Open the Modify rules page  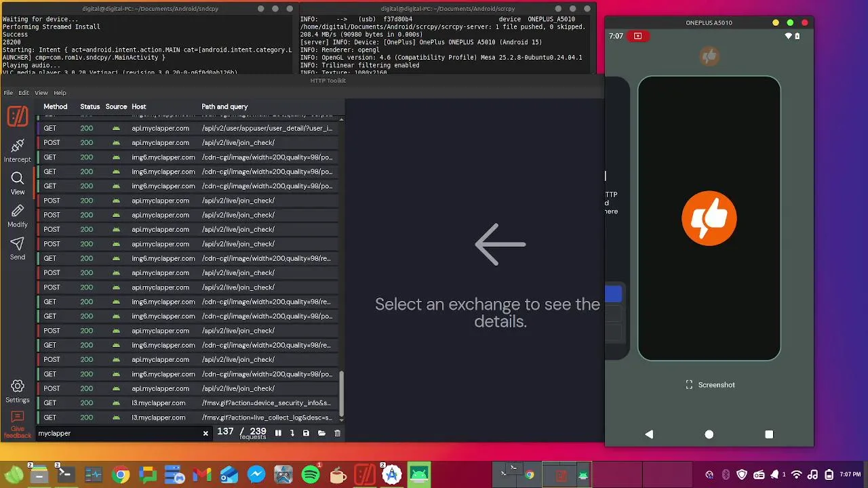18,216
